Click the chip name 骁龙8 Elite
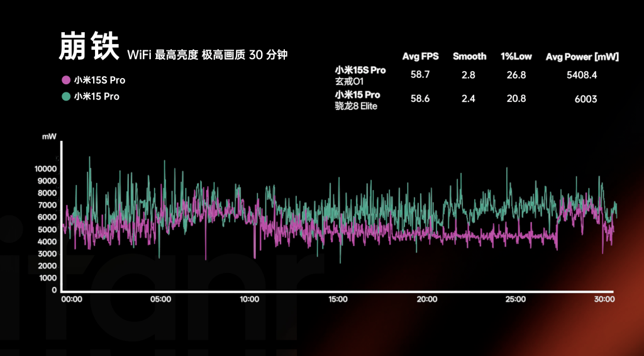This screenshot has width=644, height=356. tap(356, 106)
